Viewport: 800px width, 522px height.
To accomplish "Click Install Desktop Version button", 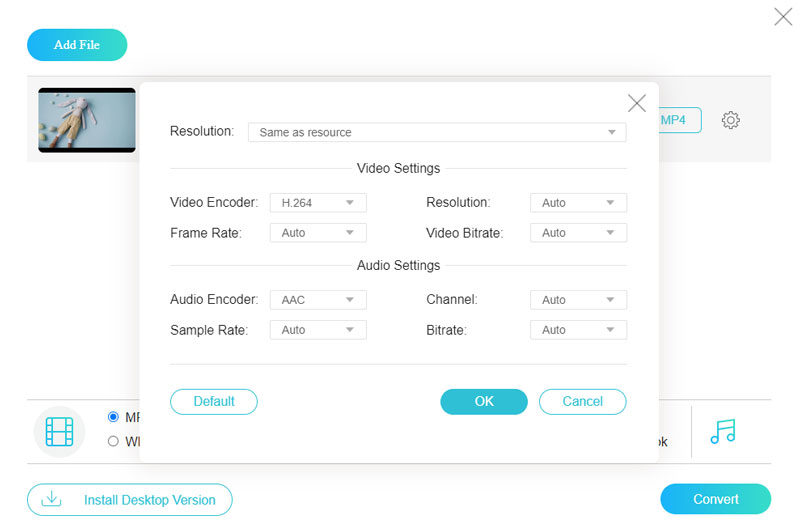I will click(130, 500).
